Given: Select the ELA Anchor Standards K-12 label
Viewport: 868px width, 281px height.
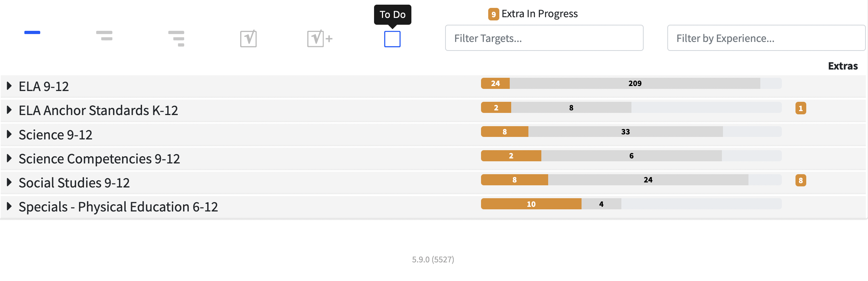Looking at the screenshot, I should click(98, 110).
